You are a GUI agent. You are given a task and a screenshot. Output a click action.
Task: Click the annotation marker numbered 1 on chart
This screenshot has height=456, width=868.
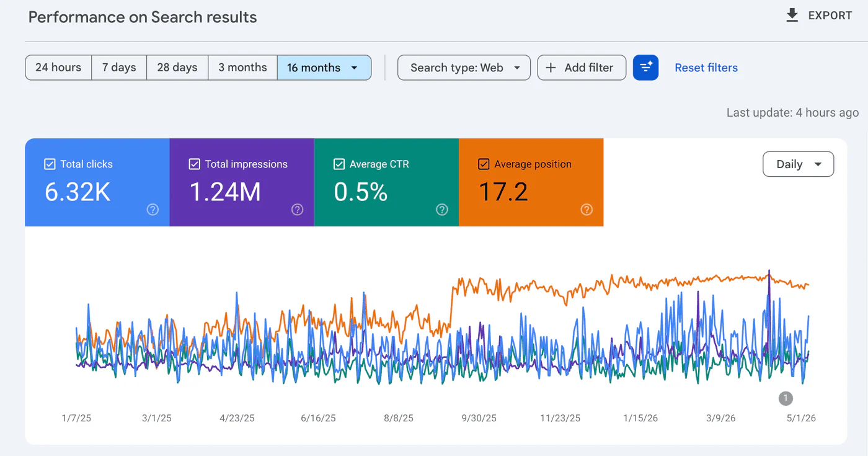click(786, 398)
